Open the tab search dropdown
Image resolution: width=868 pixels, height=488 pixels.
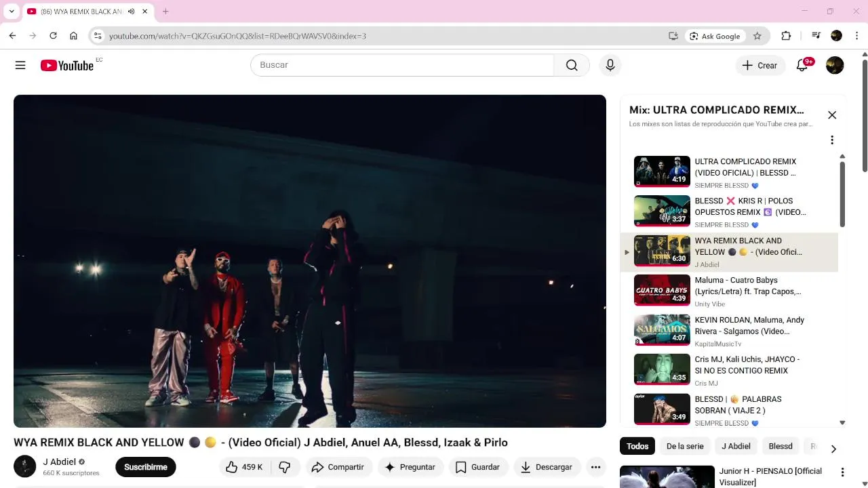coord(12,12)
